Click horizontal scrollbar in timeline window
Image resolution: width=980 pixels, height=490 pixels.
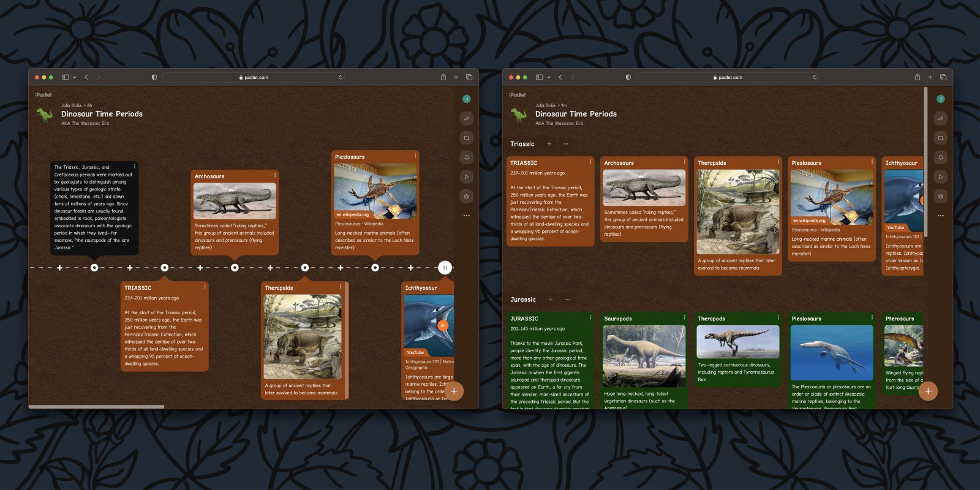(96, 407)
